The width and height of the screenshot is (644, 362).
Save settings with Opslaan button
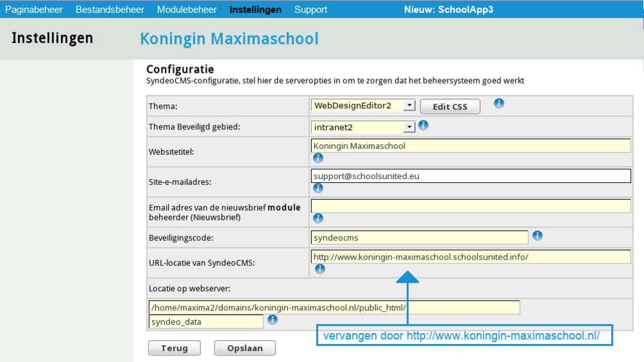point(245,348)
